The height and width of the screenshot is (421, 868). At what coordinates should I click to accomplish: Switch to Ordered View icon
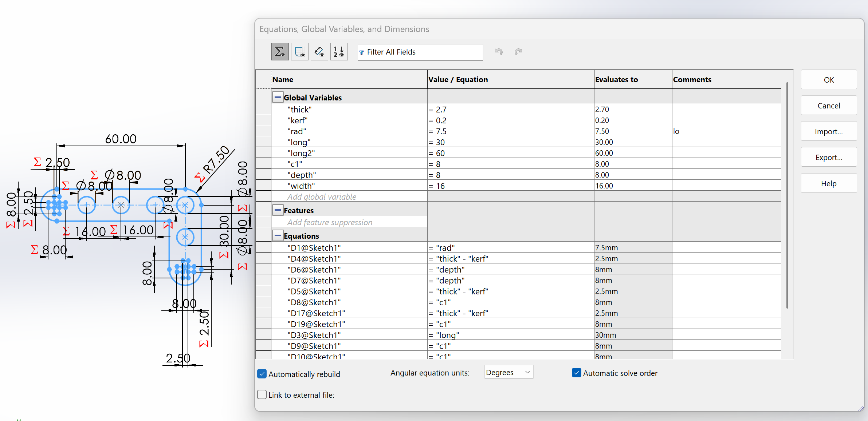(339, 52)
